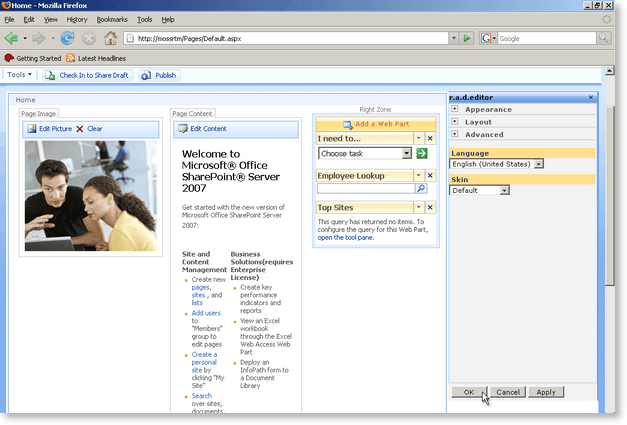Open the File menu
Screen dimensions: 627x425
(x=9, y=19)
